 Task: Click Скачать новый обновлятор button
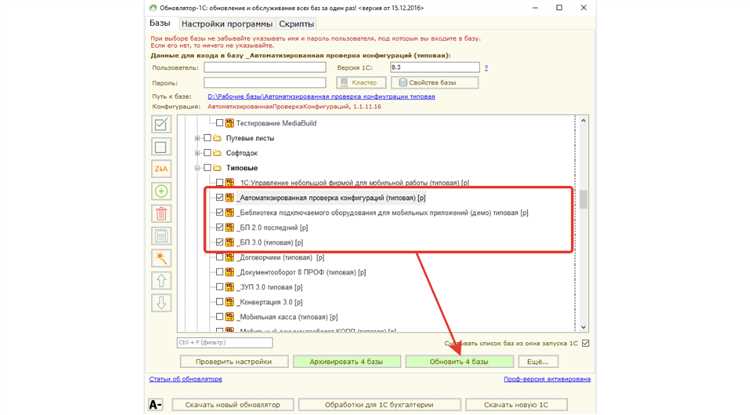coord(233,404)
